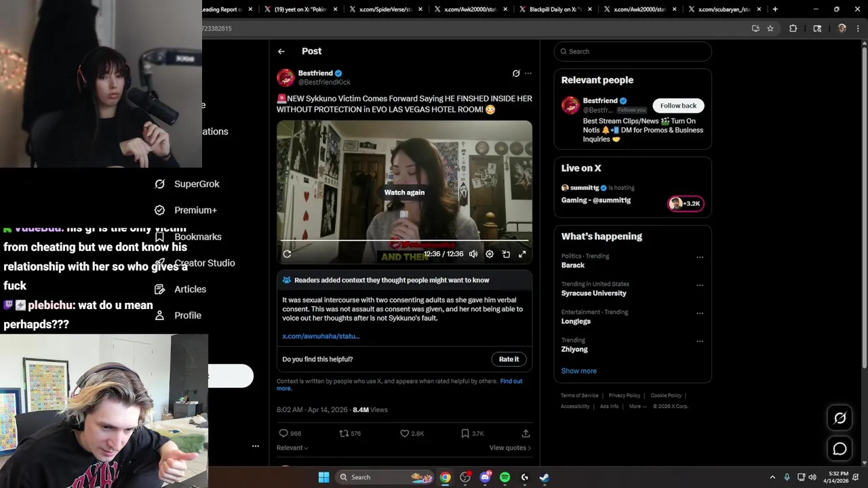868x488 pixels.
Task: Open the x.com/awnuhaha status link
Action: tap(321, 336)
